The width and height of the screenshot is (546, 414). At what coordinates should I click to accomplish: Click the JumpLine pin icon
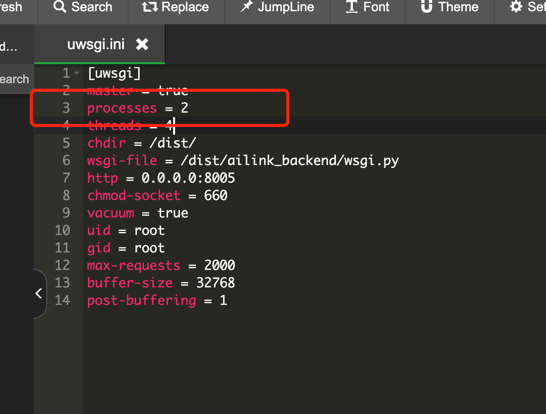(x=247, y=6)
